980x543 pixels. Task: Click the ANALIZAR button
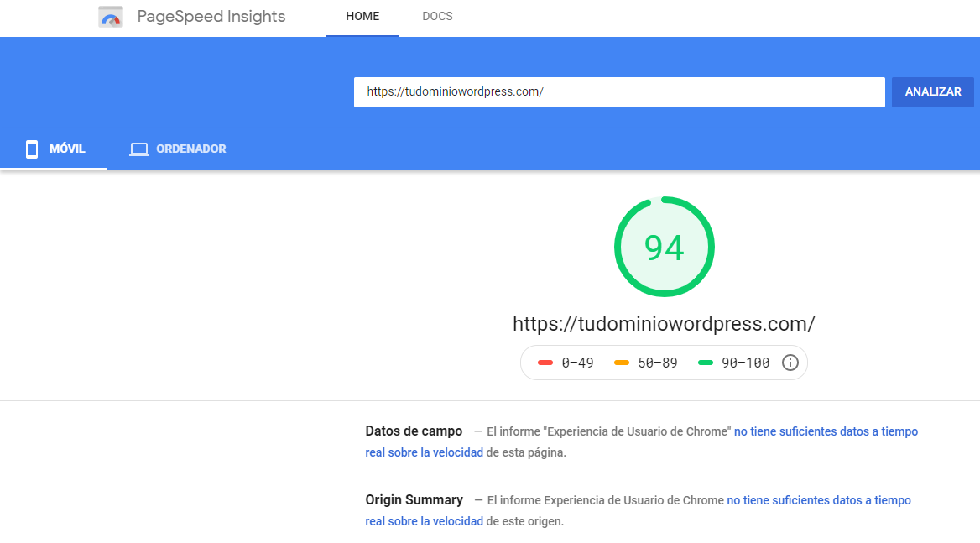932,92
